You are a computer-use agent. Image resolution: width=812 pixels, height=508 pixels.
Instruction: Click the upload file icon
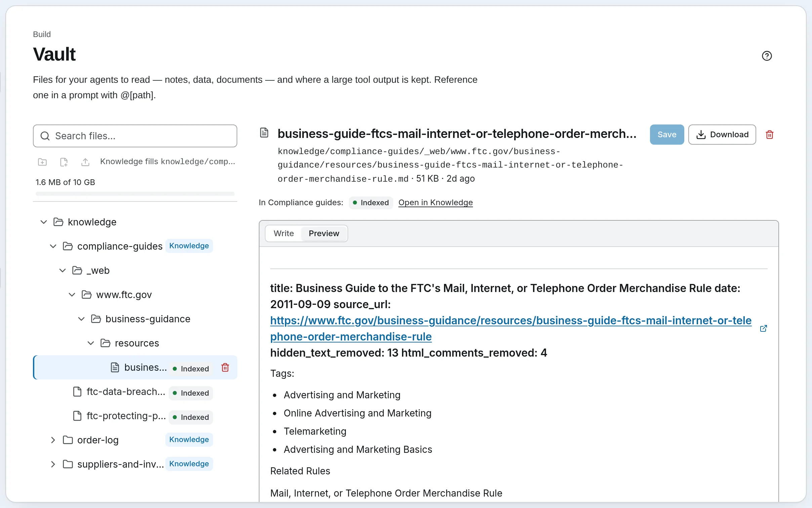85,162
